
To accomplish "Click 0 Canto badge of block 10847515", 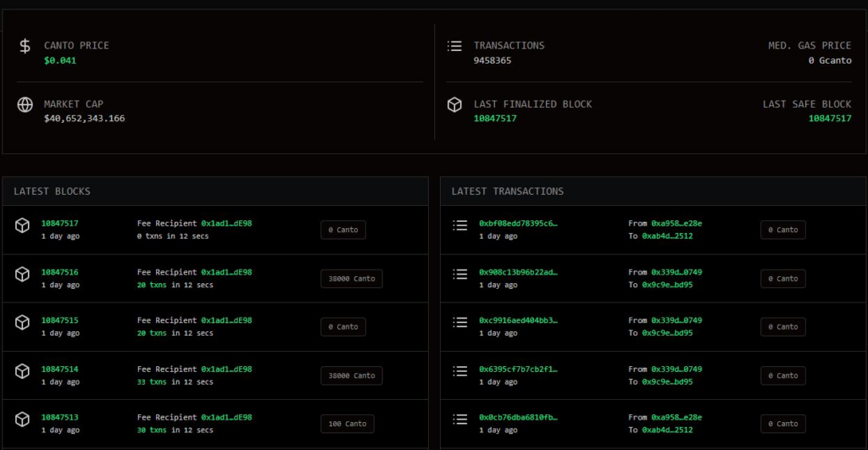I will pyautogui.click(x=343, y=326).
